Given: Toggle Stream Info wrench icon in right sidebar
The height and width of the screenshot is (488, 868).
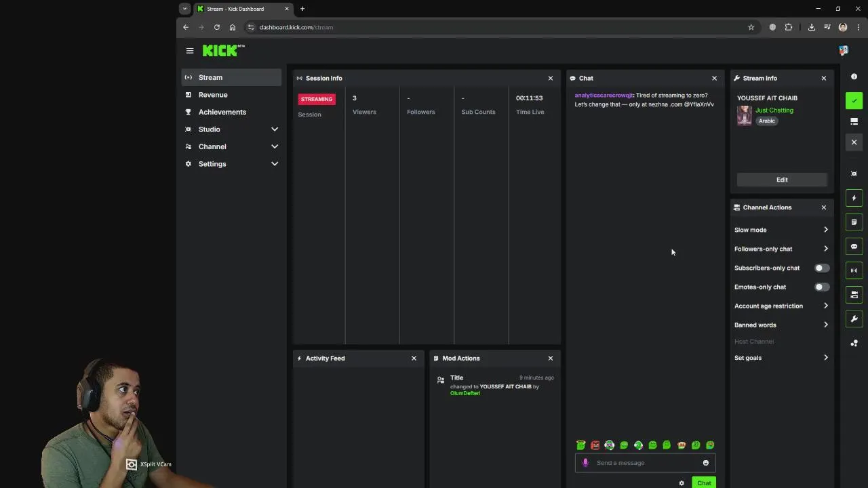Looking at the screenshot, I should [854, 319].
